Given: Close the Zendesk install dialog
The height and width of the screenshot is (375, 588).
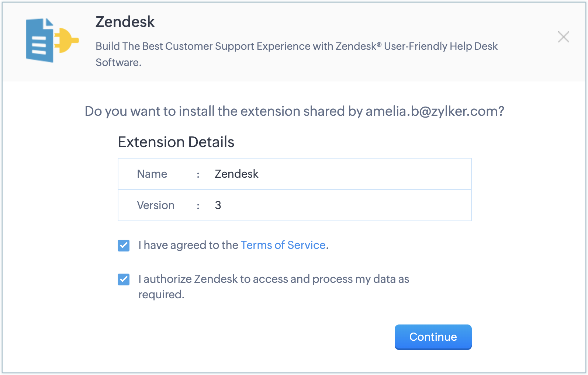Looking at the screenshot, I should [563, 37].
